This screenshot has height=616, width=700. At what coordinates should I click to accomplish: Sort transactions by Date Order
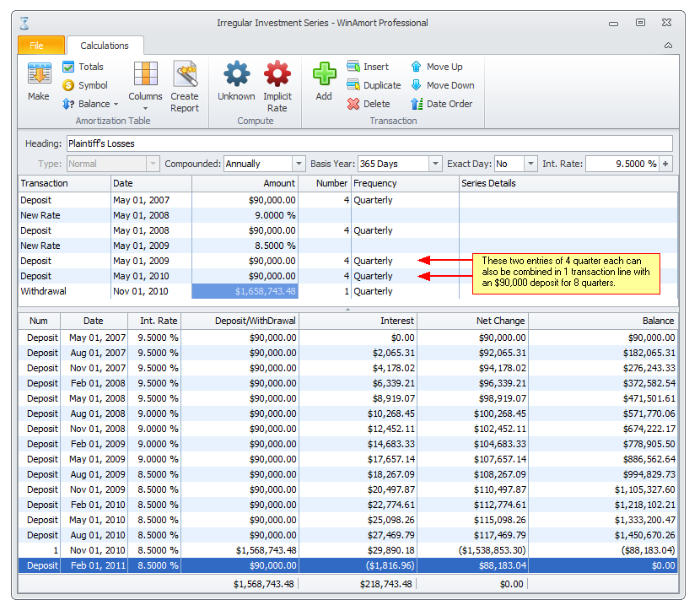pos(442,104)
